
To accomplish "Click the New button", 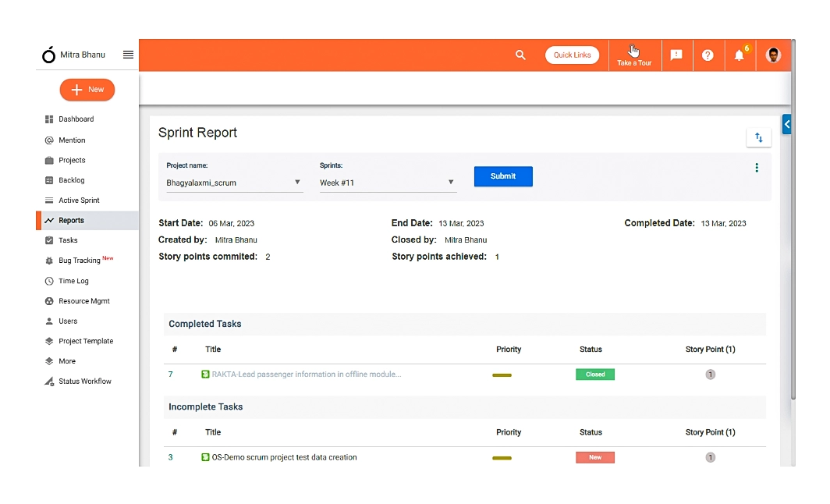I will [x=87, y=90].
